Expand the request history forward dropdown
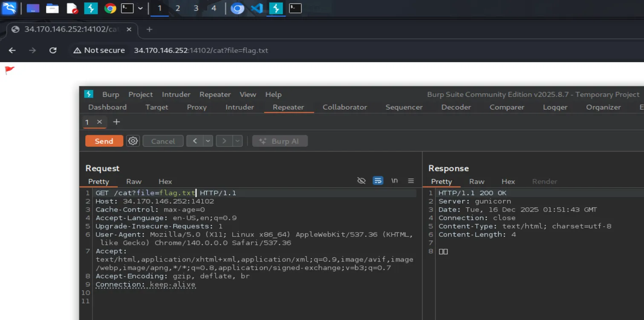This screenshot has width=644, height=320. 237,141
